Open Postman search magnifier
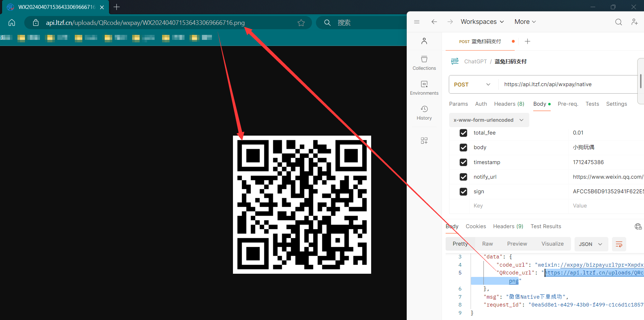The image size is (644, 320). coord(619,22)
